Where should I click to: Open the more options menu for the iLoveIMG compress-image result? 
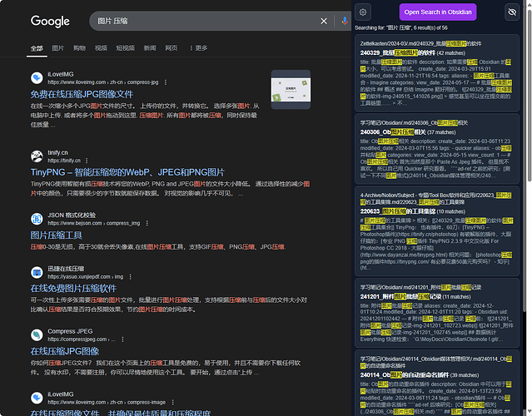point(172,403)
